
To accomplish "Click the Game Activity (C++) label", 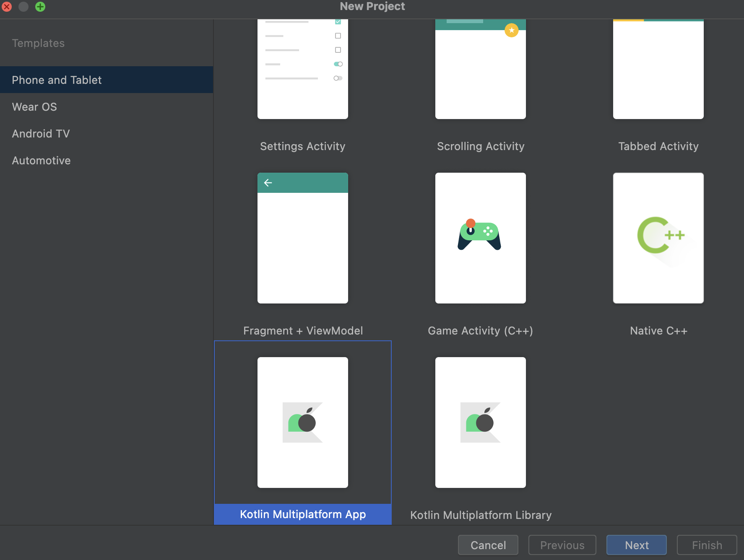I will point(480,331).
